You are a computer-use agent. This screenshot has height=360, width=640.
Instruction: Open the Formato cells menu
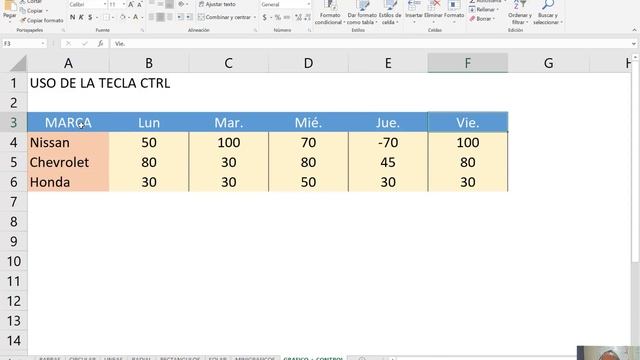pos(454,11)
